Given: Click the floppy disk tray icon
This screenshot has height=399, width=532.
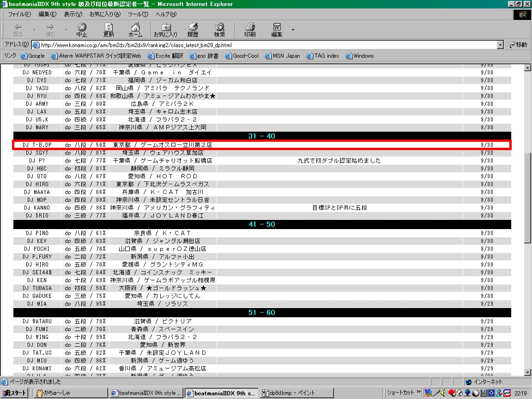Looking at the screenshot, I should point(484,393).
